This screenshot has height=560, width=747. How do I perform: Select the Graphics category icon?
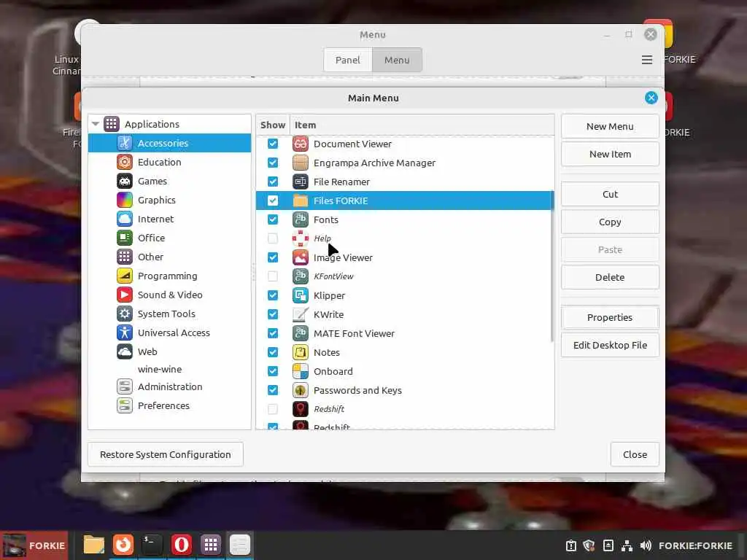pos(124,200)
